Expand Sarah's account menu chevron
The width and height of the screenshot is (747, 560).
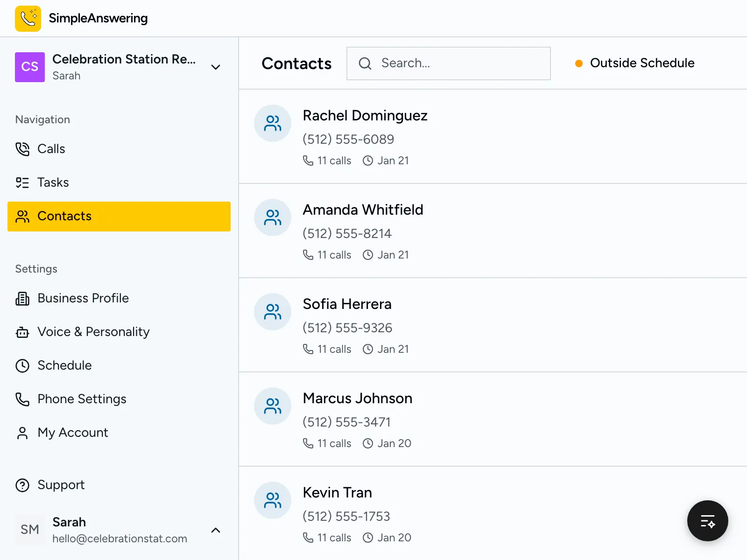216,530
